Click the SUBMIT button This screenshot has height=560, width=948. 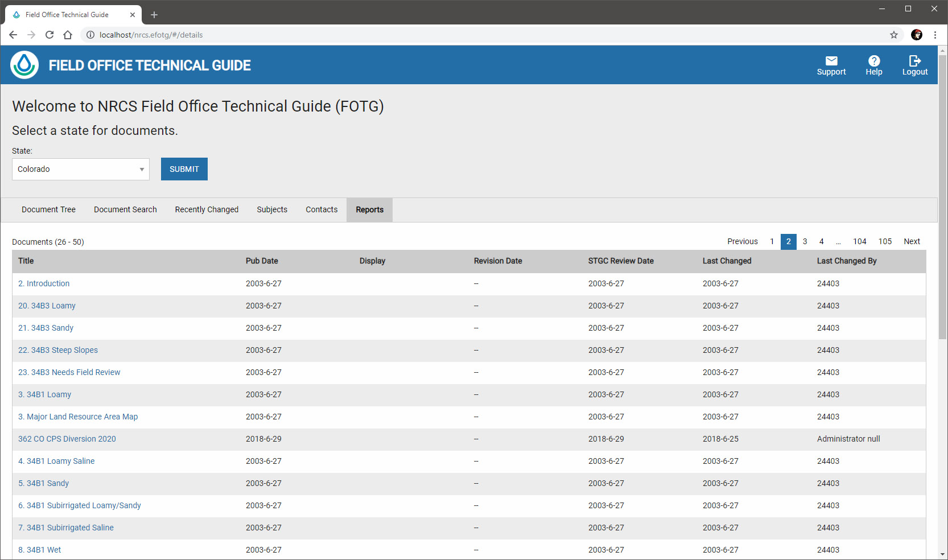(x=184, y=169)
